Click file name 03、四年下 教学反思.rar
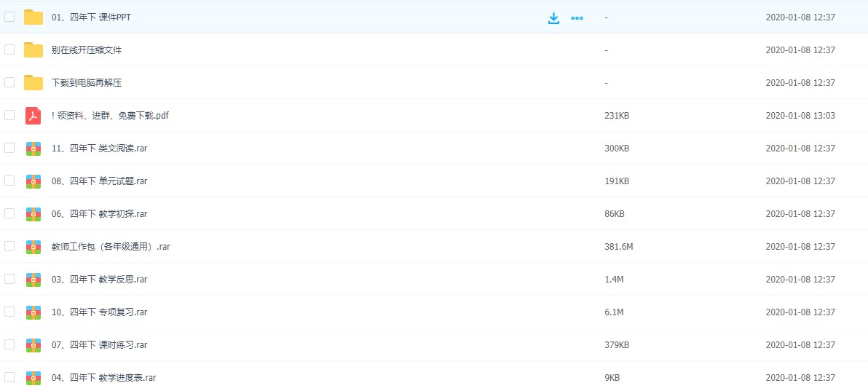 click(99, 280)
